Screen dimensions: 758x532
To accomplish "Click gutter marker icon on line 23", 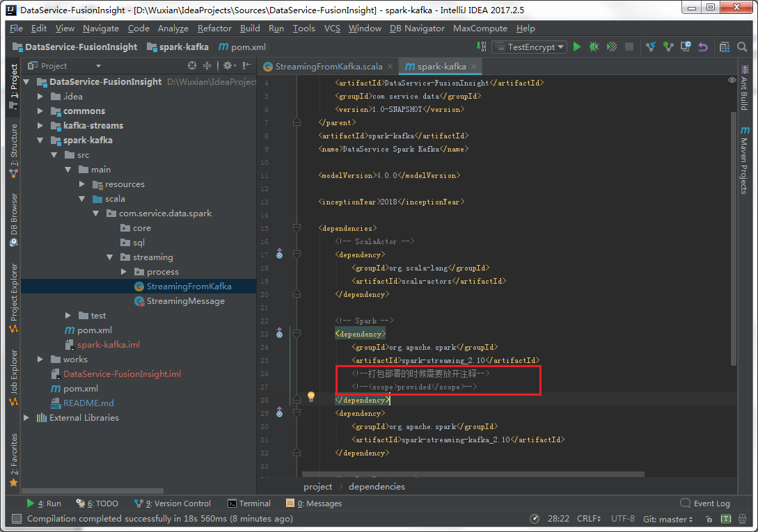I will tap(279, 333).
